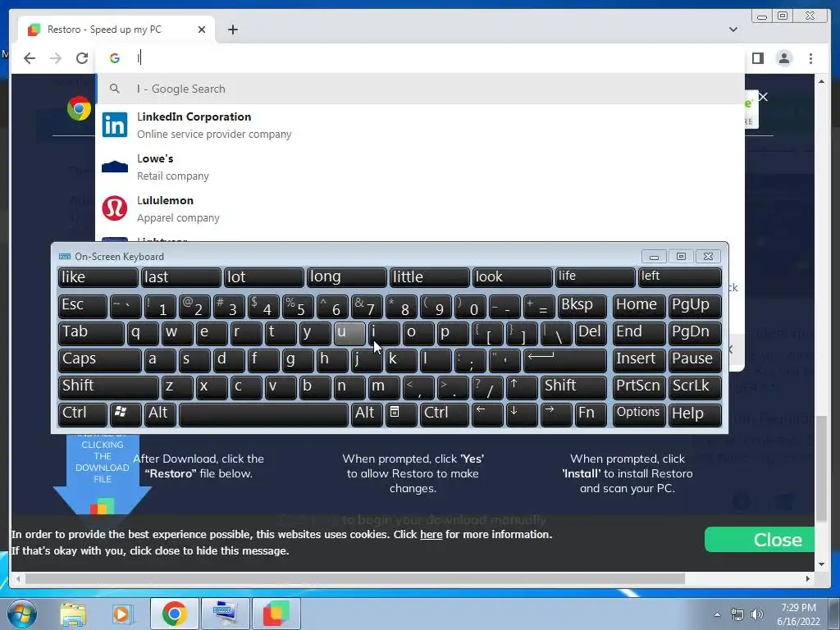Click the network tray icon
This screenshot has width=840, height=630.
coord(737,615)
